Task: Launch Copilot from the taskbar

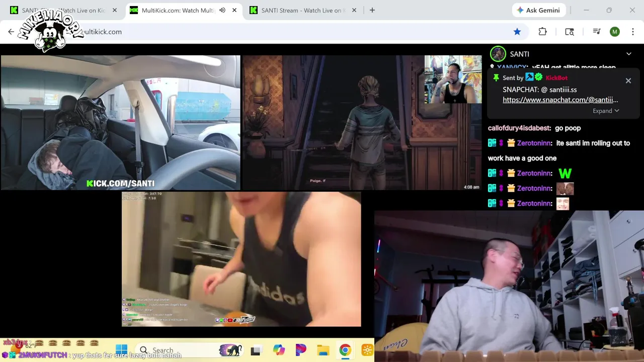Action: (279, 350)
